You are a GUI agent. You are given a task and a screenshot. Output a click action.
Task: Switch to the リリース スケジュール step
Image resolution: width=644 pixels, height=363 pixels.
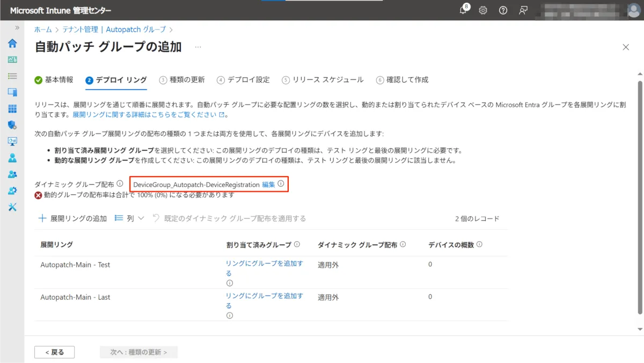(x=323, y=80)
